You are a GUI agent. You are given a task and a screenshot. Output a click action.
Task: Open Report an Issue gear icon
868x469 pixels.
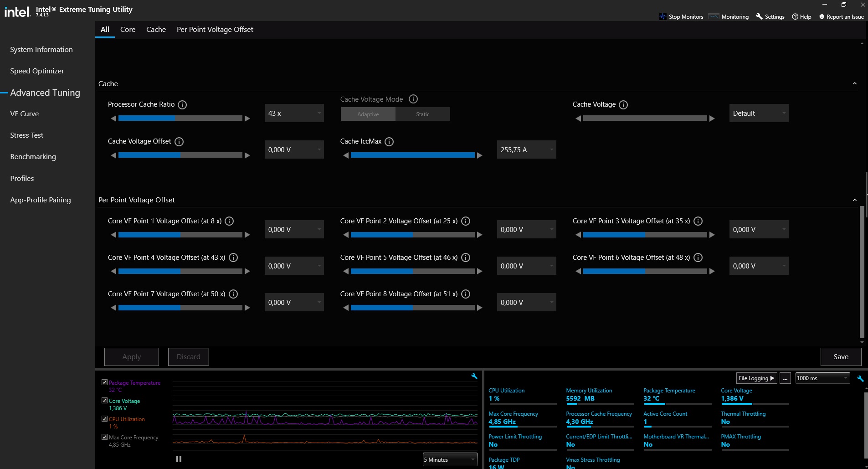pos(822,16)
